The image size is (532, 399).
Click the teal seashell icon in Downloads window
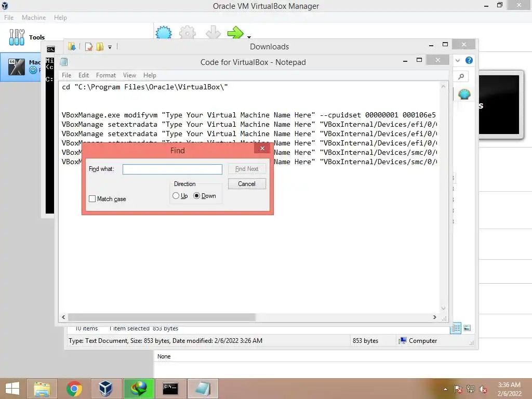tap(464, 94)
